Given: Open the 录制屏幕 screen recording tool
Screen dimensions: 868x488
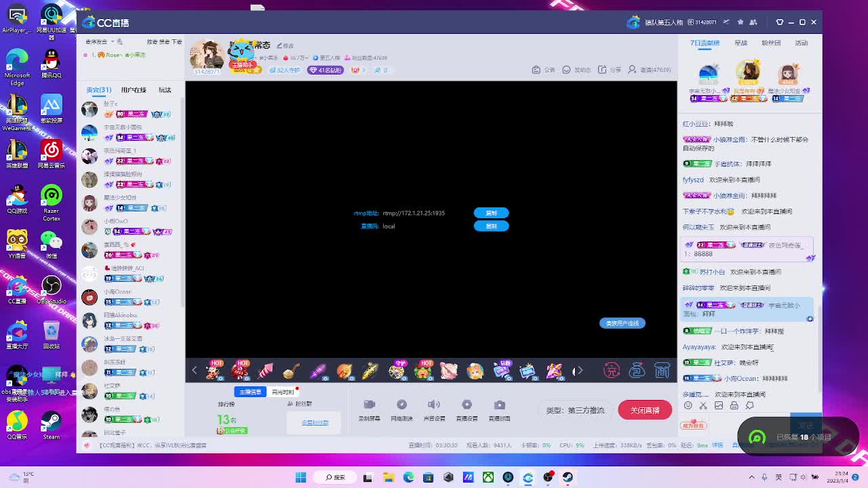Looking at the screenshot, I should 369,410.
